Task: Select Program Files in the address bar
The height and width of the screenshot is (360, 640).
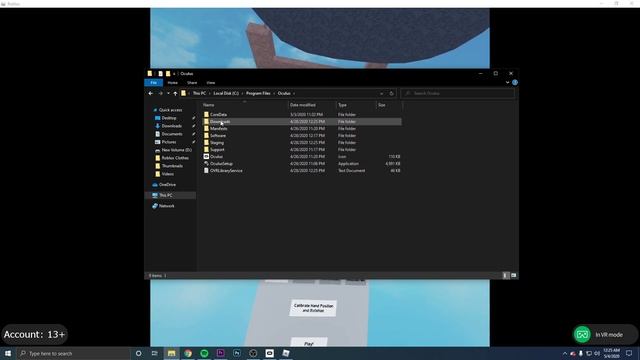Action: click(x=258, y=93)
